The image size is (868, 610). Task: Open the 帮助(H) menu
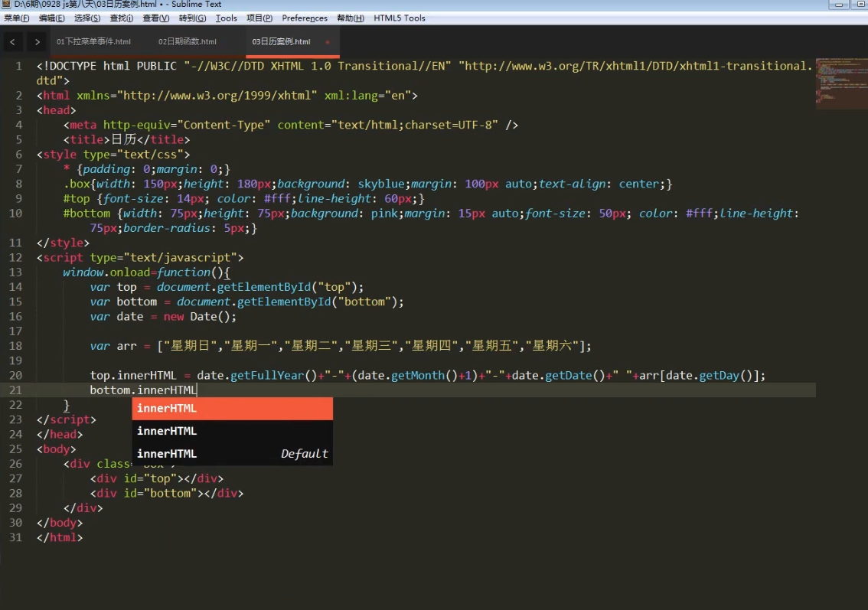point(351,18)
